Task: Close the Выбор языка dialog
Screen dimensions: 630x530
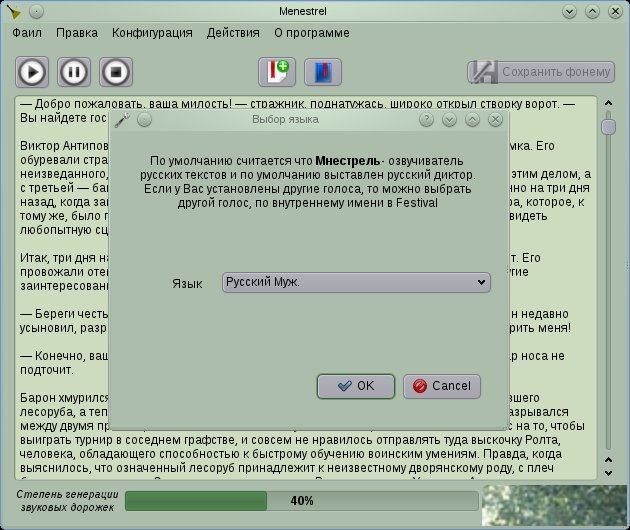Action: [x=495, y=119]
